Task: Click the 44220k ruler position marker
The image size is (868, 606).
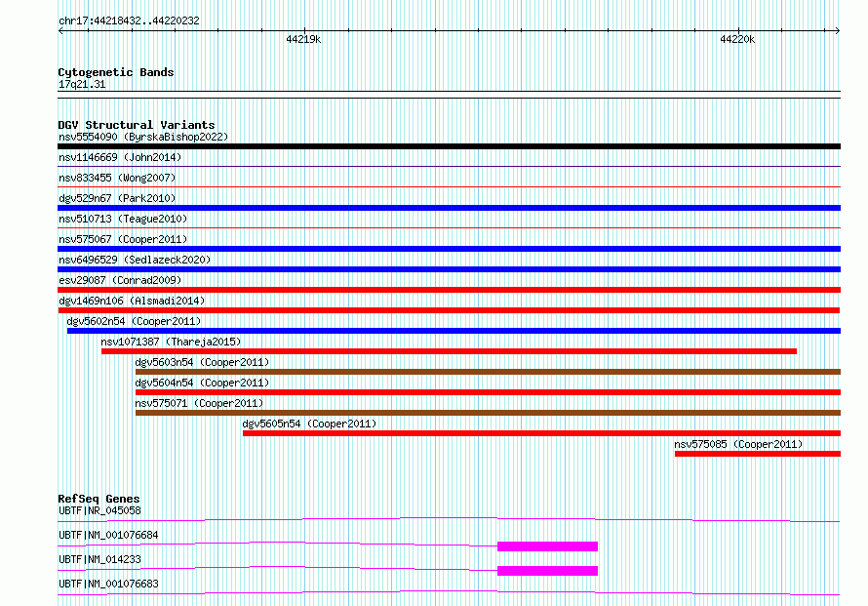Action: [737, 39]
